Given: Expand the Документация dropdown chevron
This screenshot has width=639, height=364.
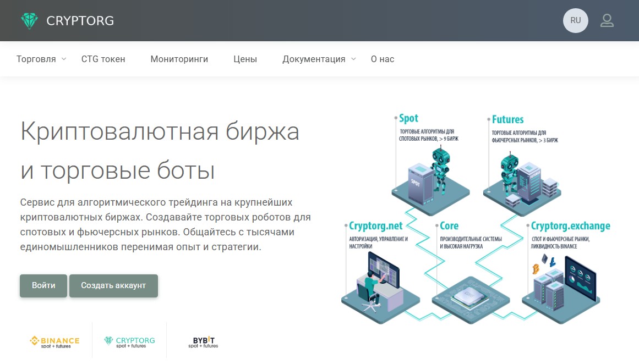Looking at the screenshot, I should click(353, 59).
